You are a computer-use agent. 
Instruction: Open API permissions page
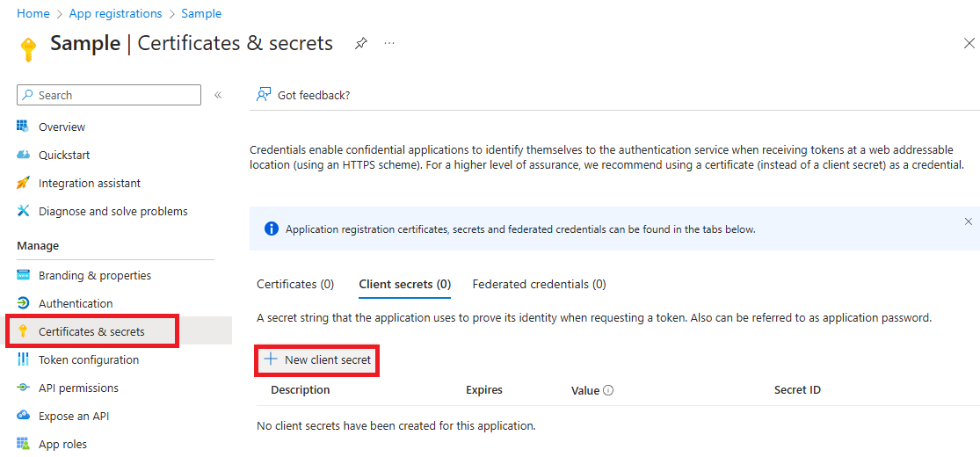tap(68, 388)
